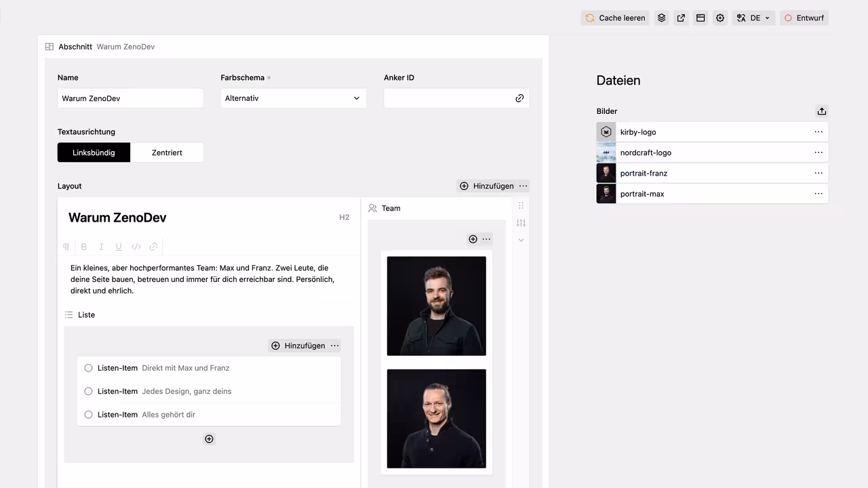Expand layout row chevron down
The width and height of the screenshot is (868, 488).
pos(521,240)
